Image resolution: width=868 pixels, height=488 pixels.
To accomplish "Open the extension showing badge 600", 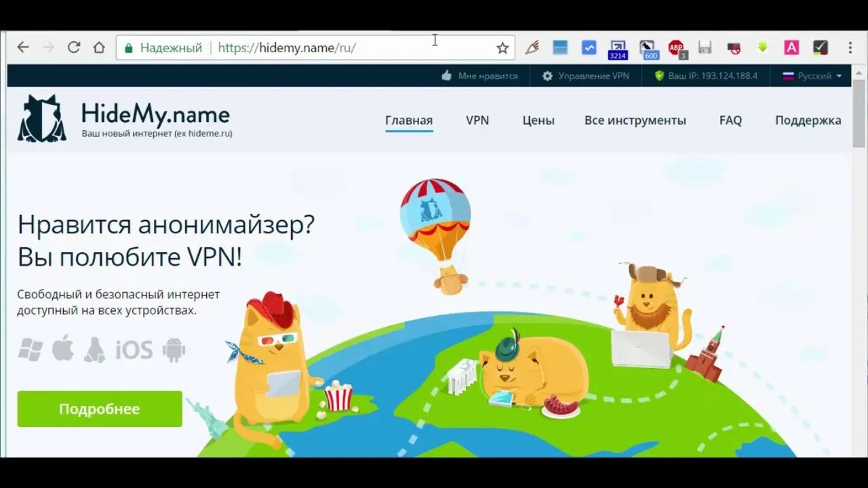I will pyautogui.click(x=648, y=49).
